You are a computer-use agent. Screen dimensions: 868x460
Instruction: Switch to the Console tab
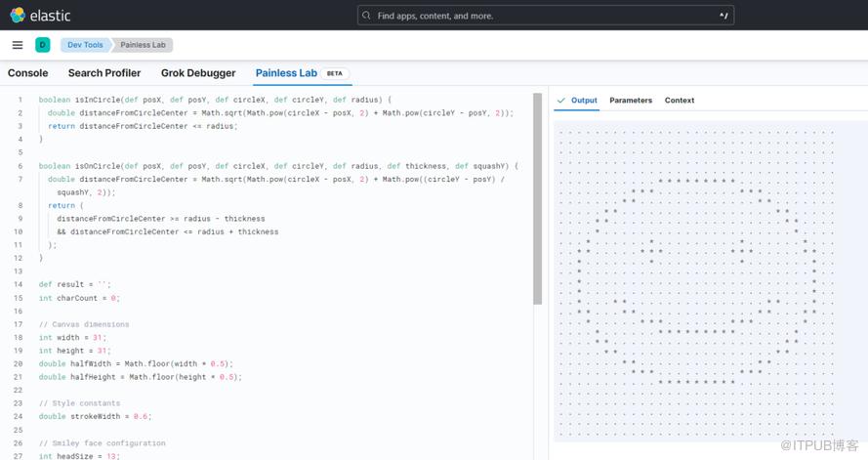tap(27, 73)
